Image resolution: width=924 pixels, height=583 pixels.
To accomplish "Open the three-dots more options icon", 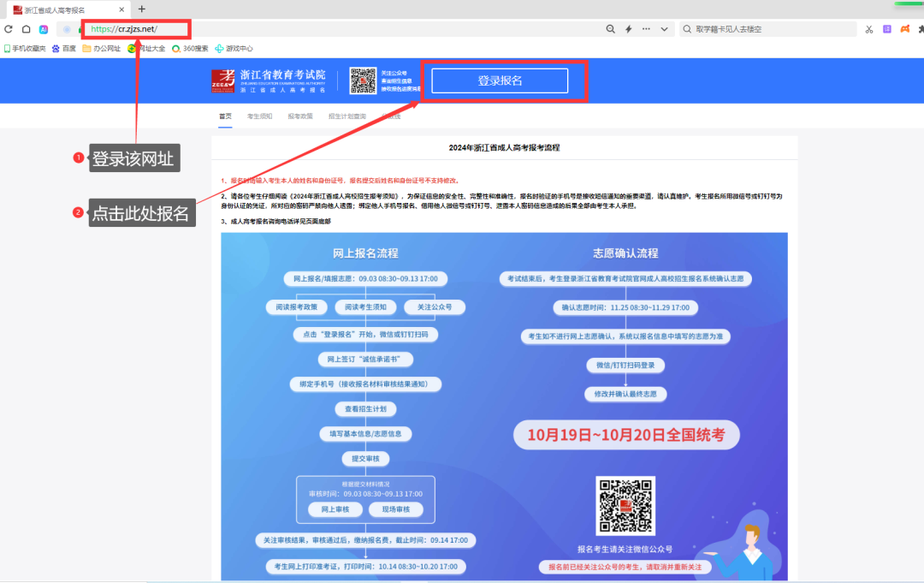I will [x=647, y=29].
